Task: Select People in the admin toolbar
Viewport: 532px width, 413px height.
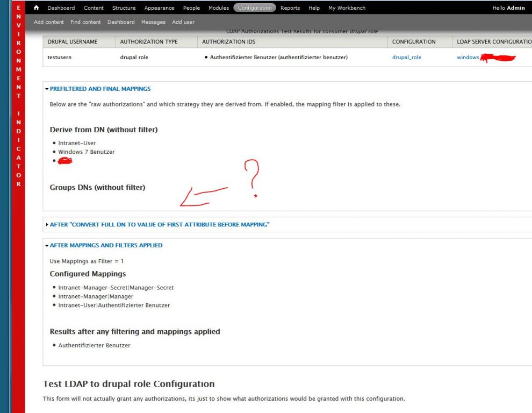Action: (x=191, y=8)
